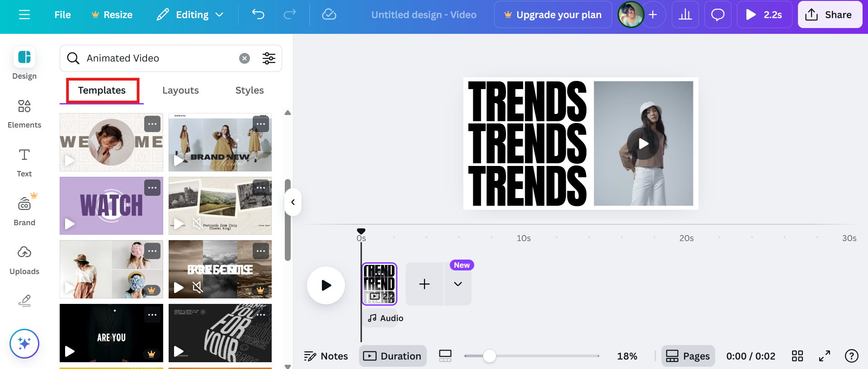Open the user profile avatar

(x=631, y=15)
